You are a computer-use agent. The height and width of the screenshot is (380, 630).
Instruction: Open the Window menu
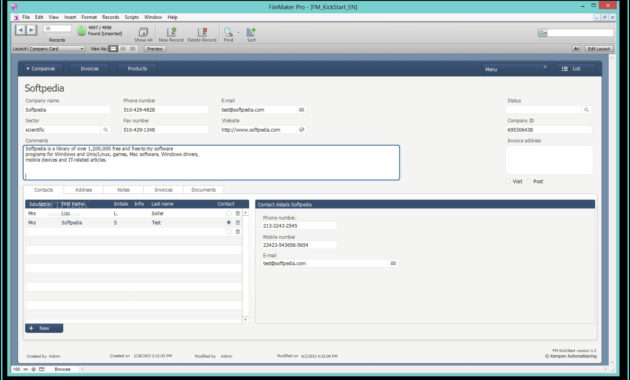(153, 17)
